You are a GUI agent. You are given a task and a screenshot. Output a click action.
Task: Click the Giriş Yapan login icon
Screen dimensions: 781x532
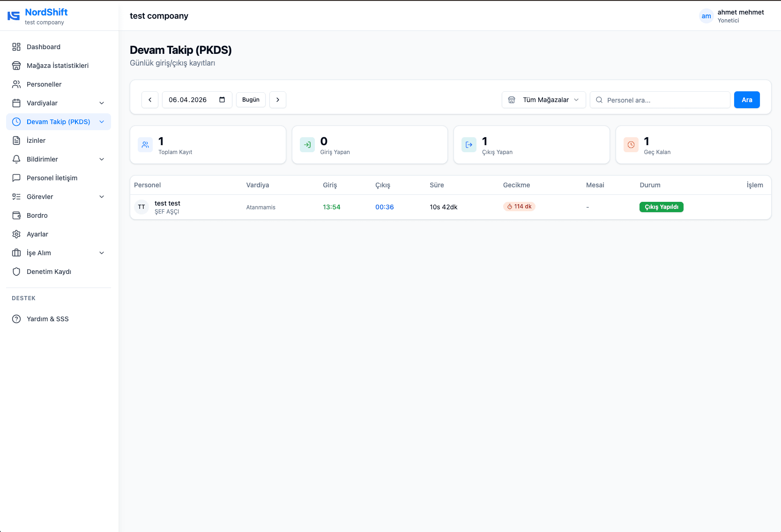click(307, 145)
